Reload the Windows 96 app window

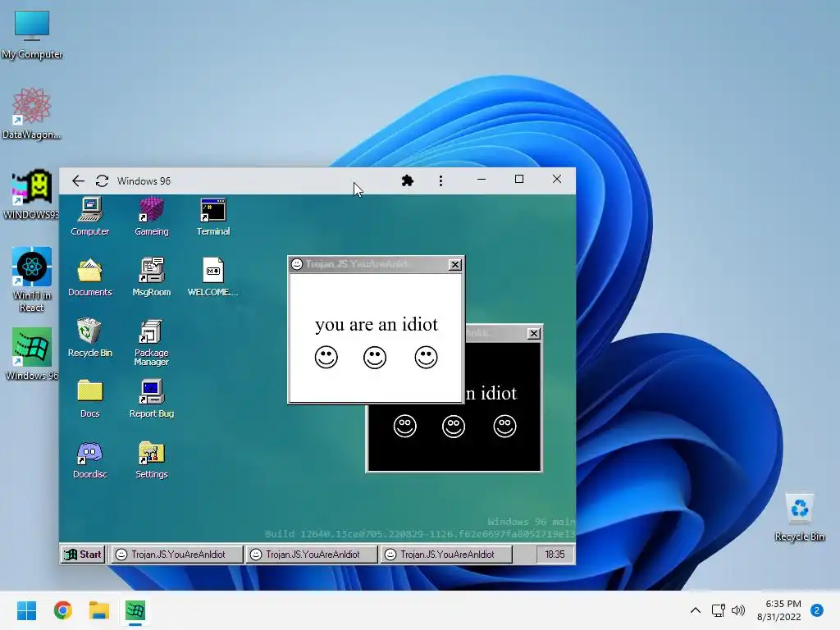click(103, 181)
